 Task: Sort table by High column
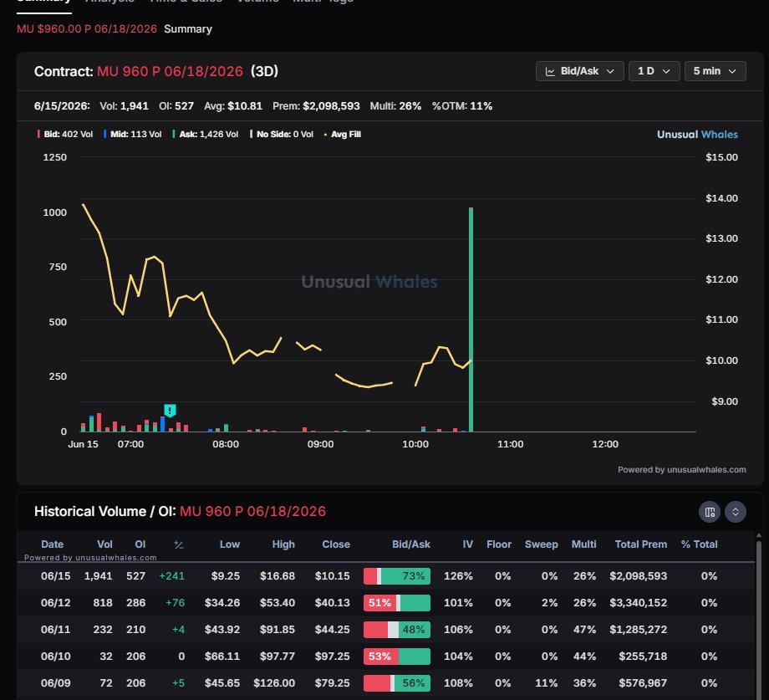(283, 544)
